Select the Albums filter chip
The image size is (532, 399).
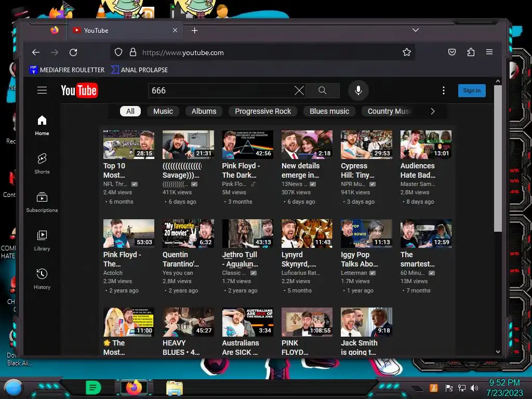[x=204, y=111]
